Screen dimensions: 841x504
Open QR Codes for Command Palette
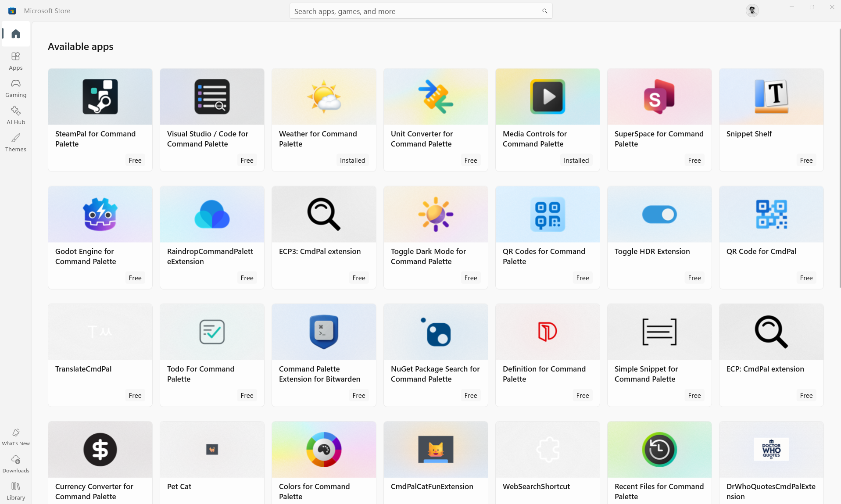547,237
